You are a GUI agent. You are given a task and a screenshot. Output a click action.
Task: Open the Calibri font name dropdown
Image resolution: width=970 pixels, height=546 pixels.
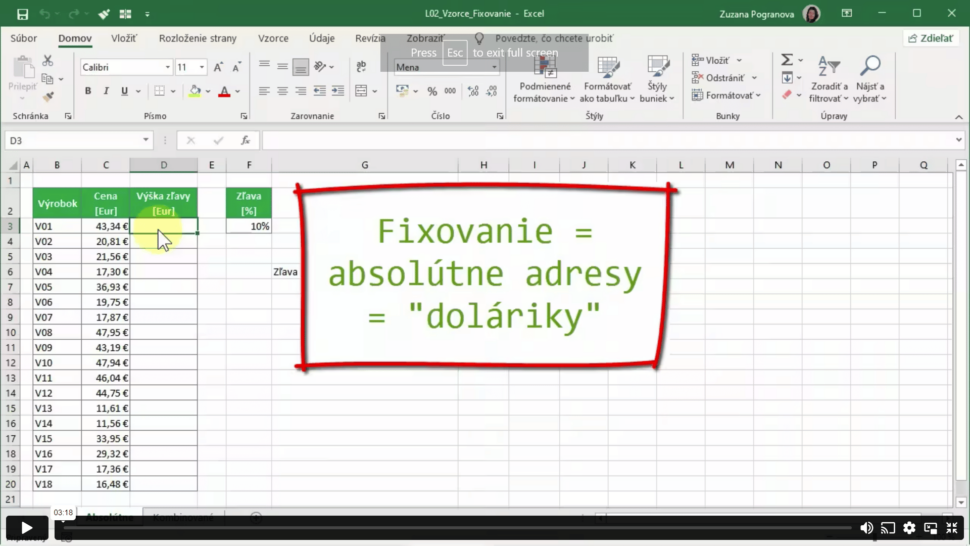[167, 67]
